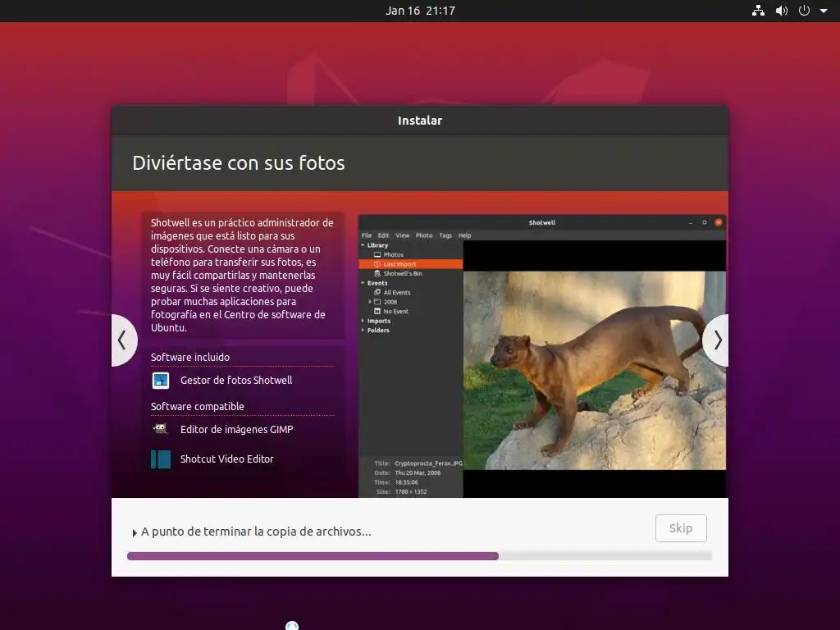
Task: Open File menu in Shotwell screenshot
Action: coord(367,235)
